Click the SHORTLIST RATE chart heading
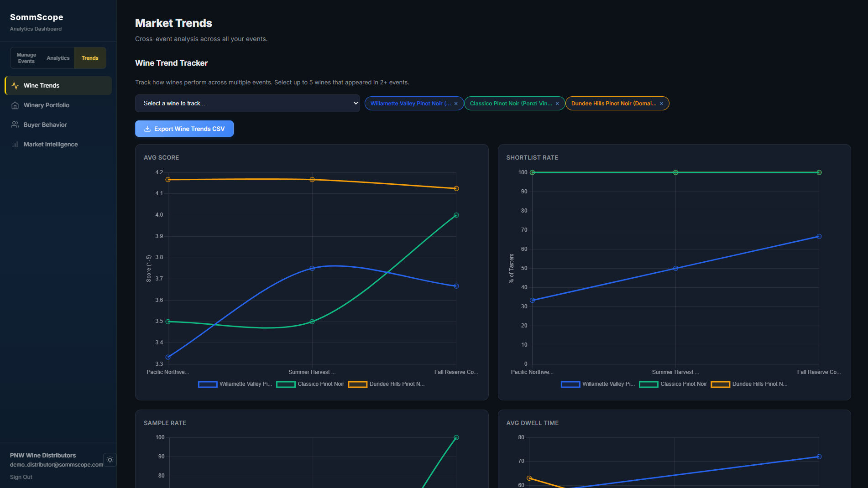This screenshot has width=868, height=488. [x=532, y=158]
